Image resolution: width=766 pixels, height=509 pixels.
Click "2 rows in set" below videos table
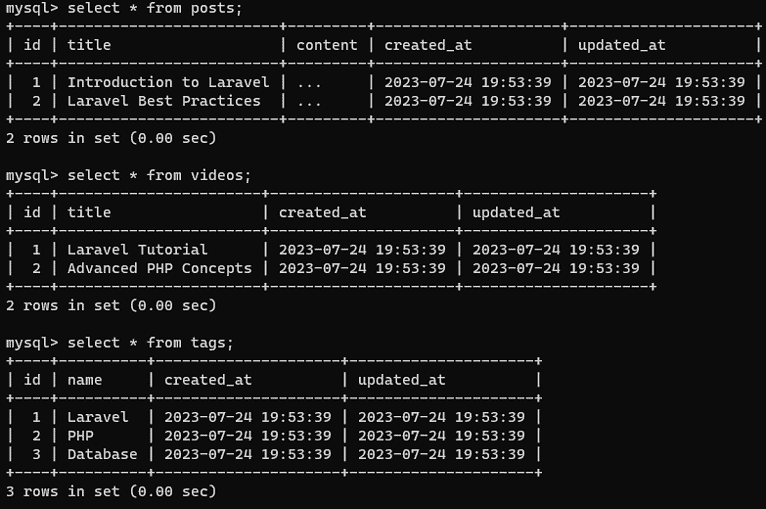(111, 305)
